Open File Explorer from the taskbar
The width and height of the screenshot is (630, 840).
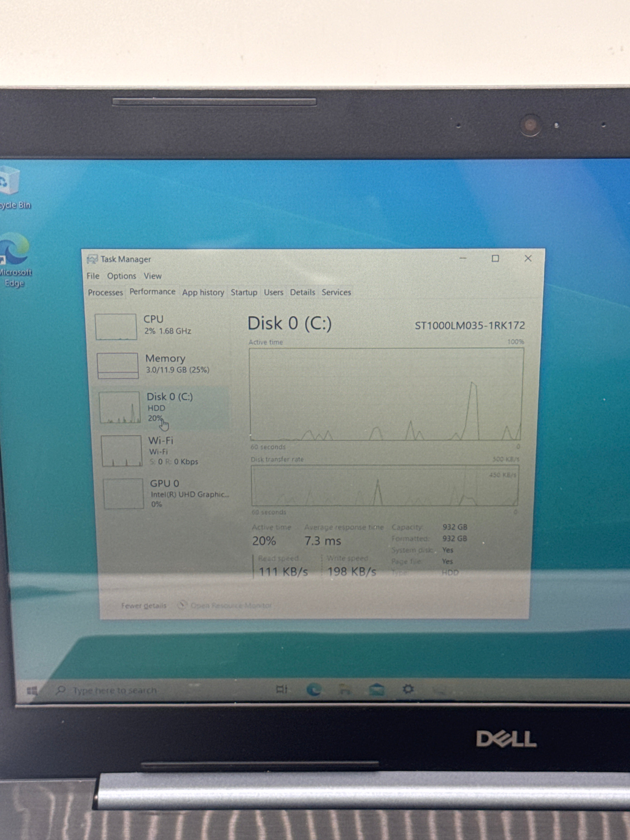tap(345, 689)
